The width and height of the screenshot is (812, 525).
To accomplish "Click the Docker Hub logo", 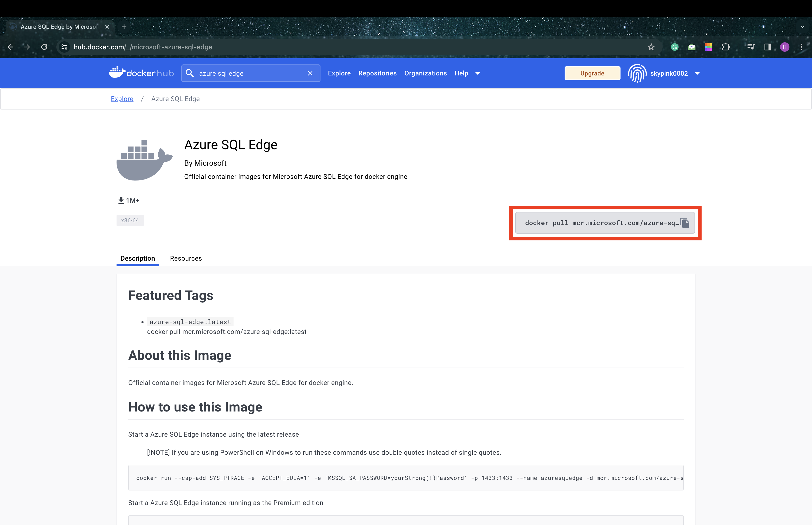I will [x=141, y=73].
